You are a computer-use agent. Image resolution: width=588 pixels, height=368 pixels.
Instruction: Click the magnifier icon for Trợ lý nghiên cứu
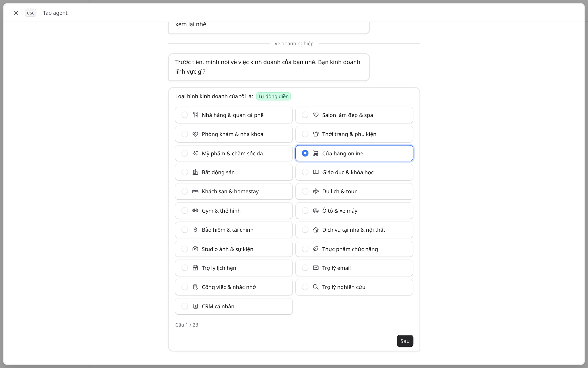[316, 287]
